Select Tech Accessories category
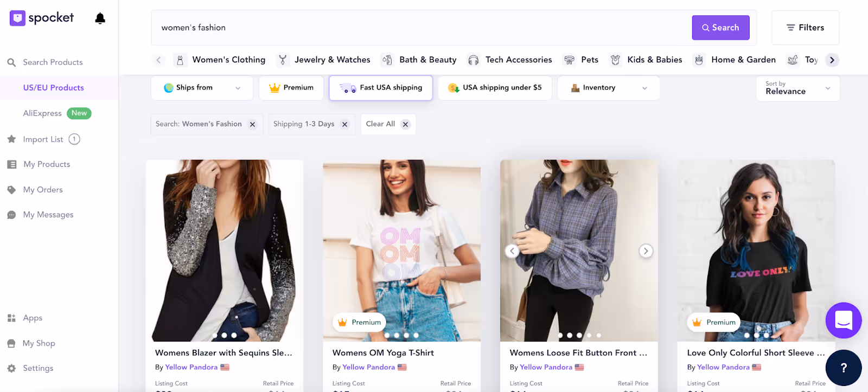This screenshot has height=392, width=868. 510,60
